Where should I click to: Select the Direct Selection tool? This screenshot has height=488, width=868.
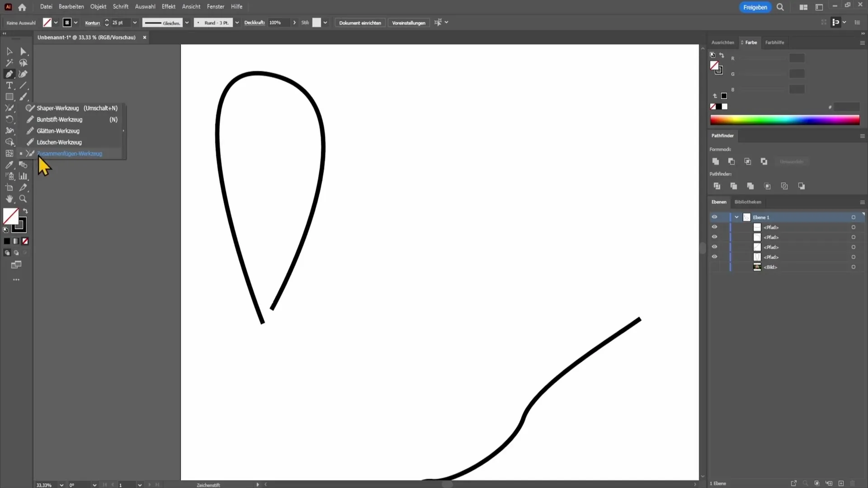click(x=23, y=52)
